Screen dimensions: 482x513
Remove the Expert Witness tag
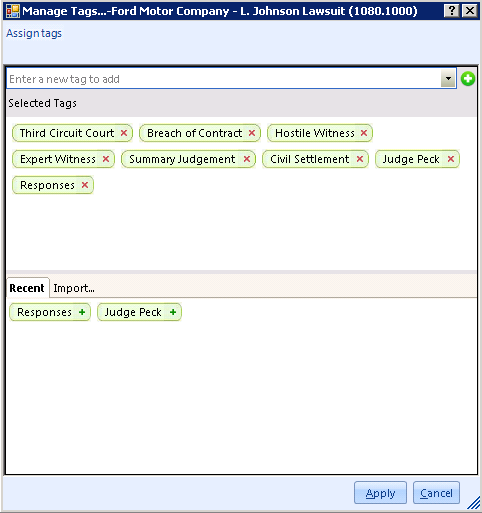click(106, 159)
